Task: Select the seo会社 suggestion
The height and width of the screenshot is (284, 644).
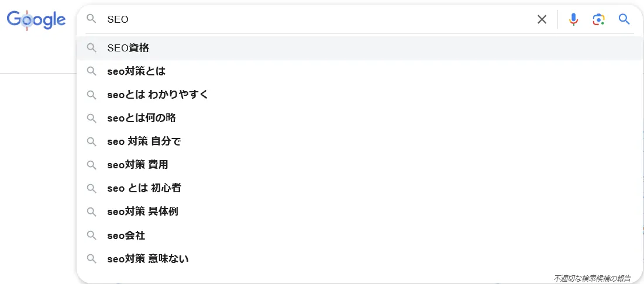Action: (x=360, y=235)
